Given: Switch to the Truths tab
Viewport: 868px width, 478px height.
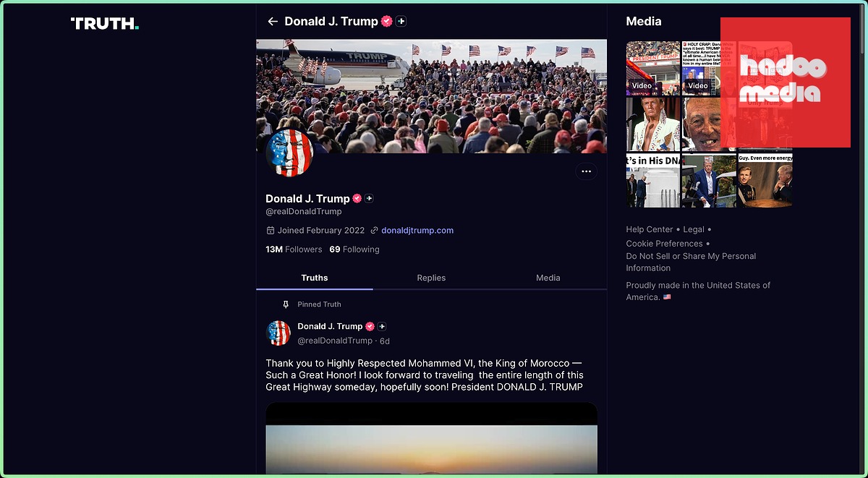Looking at the screenshot, I should pyautogui.click(x=315, y=278).
